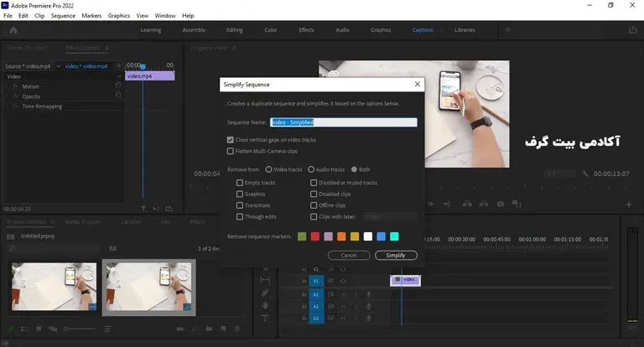Click the Home icon in workspace bar
Image resolution: width=644 pixels, height=347 pixels.
13,30
